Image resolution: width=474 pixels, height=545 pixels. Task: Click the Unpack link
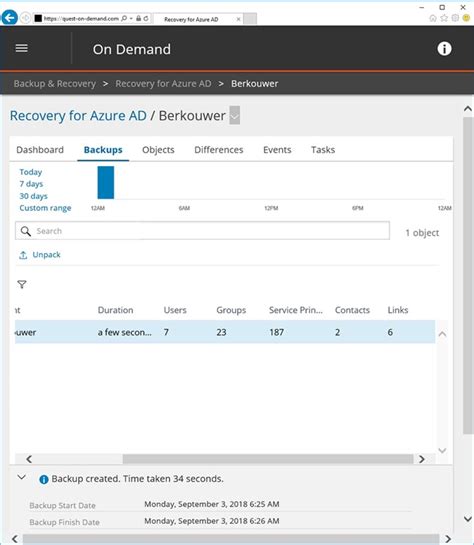coord(47,255)
